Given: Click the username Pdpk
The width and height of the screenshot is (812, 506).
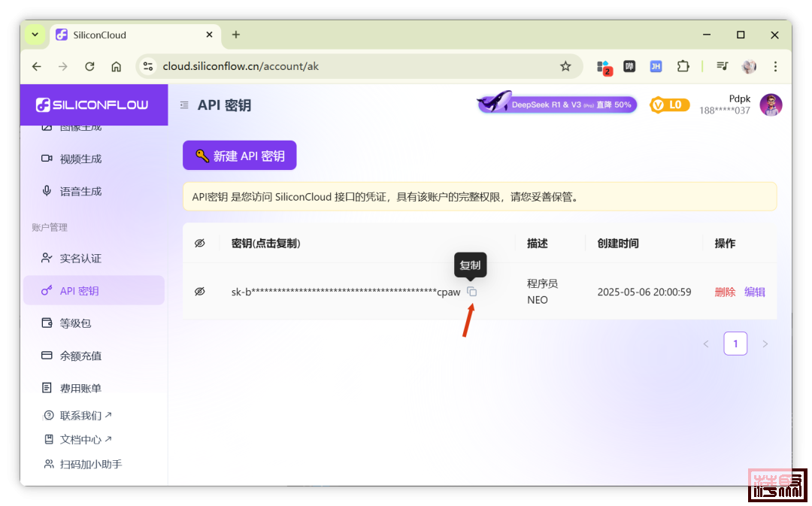Looking at the screenshot, I should tap(740, 98).
